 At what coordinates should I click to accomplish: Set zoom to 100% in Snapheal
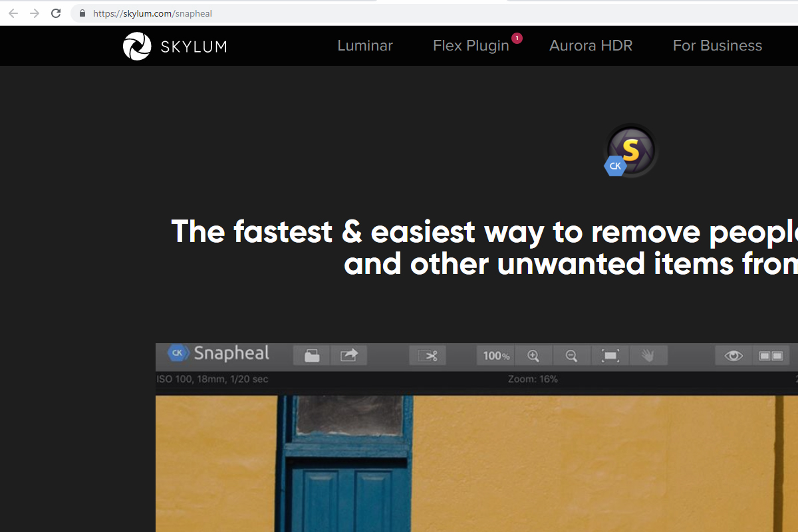(496, 356)
